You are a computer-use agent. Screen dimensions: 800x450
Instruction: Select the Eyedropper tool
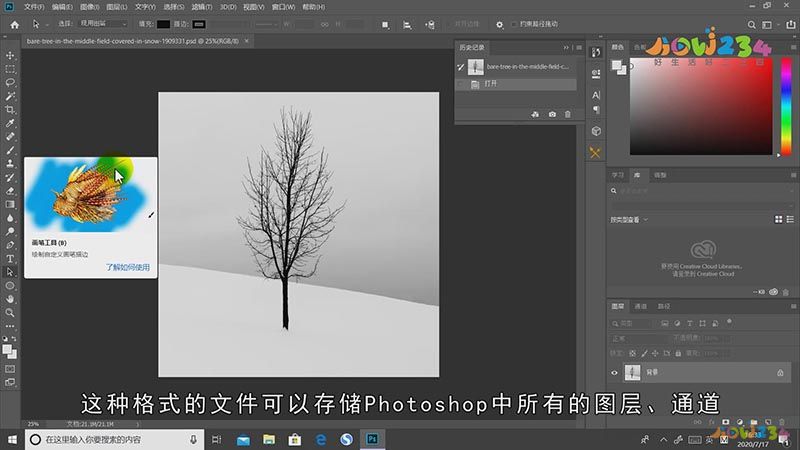tap(10, 123)
